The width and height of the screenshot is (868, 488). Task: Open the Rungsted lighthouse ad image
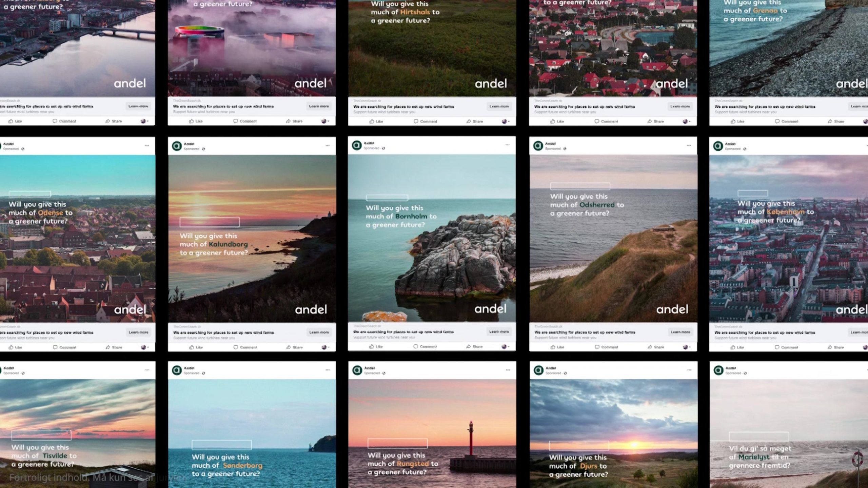click(432, 433)
